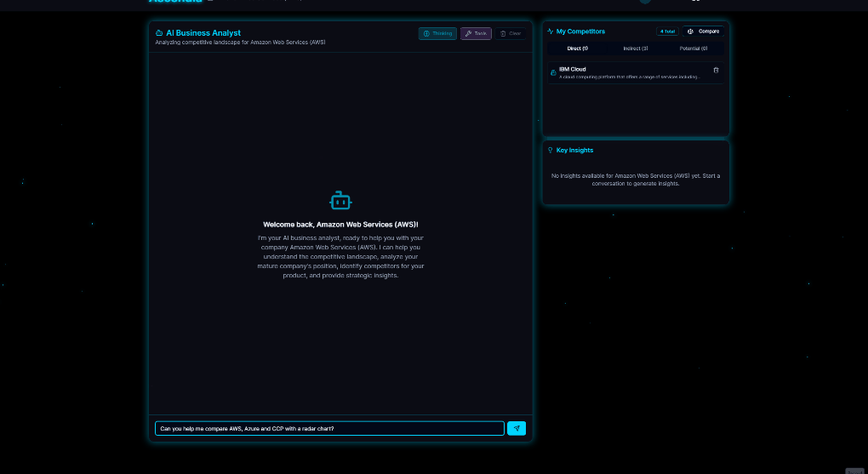The width and height of the screenshot is (868, 474).
Task: Switch to the Potential (0) tab
Action: pos(693,49)
